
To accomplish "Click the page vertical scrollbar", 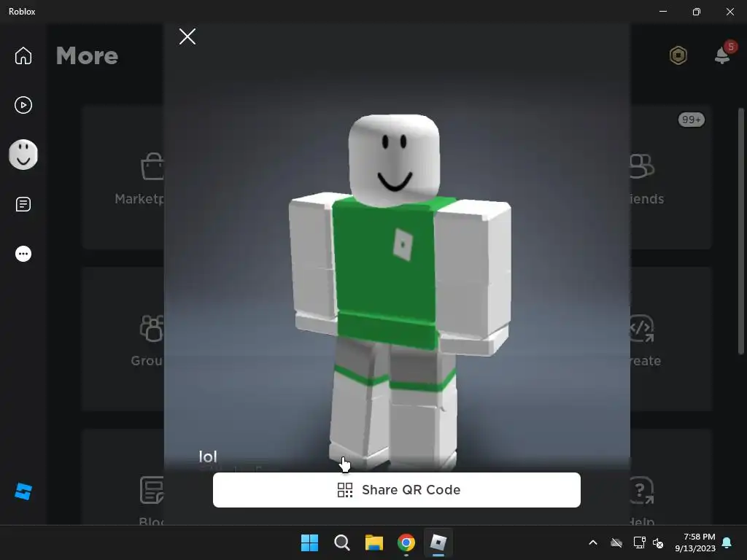I will [x=741, y=231].
